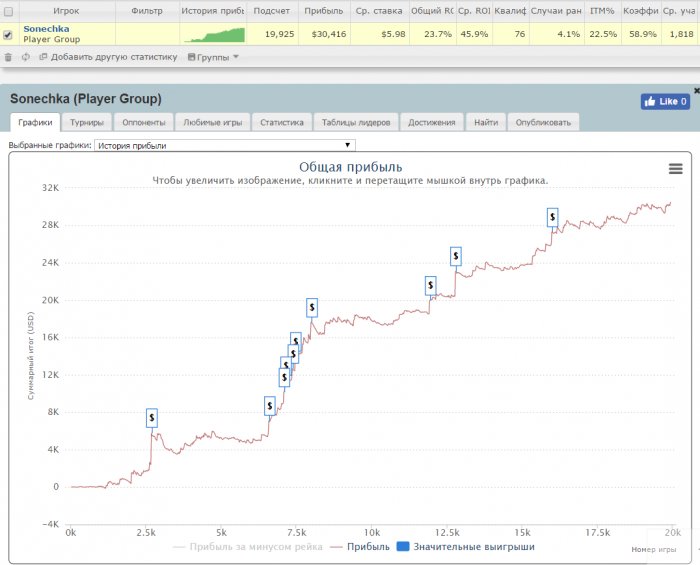700x565 pixels.
Task: Click the Общая прибыль chart title
Action: tap(350, 167)
